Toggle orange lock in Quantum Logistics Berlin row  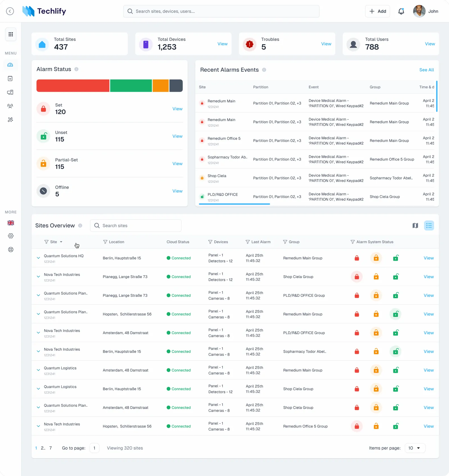(x=376, y=389)
